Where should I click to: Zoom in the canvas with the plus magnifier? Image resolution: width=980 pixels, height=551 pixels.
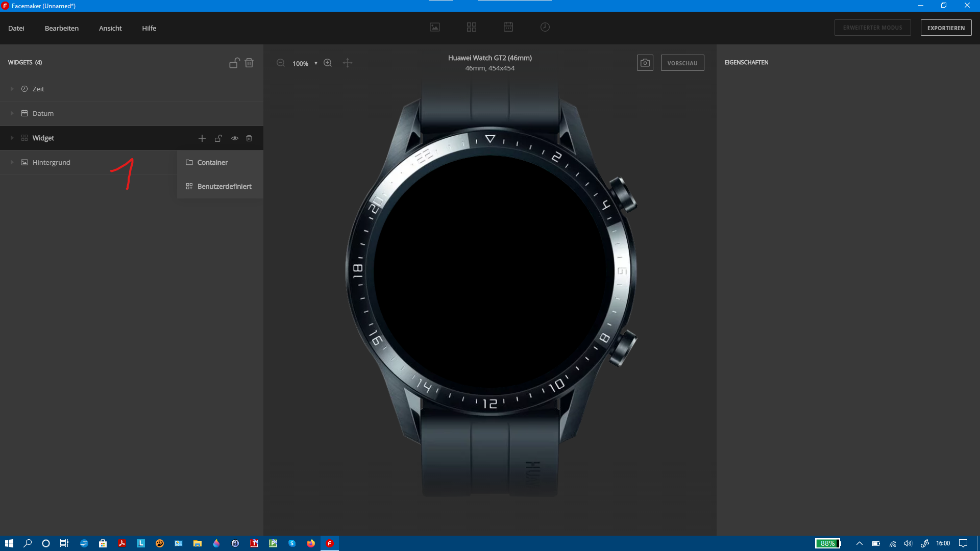coord(328,63)
